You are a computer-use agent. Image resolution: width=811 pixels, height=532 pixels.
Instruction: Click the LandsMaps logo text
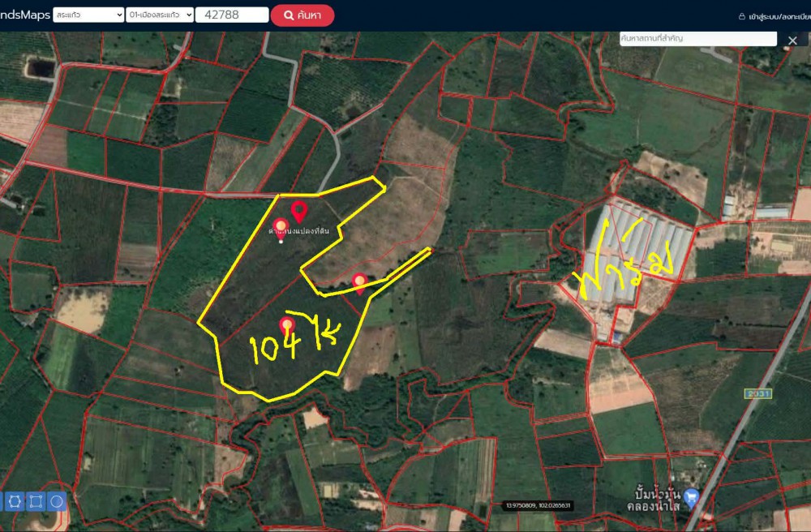24,15
